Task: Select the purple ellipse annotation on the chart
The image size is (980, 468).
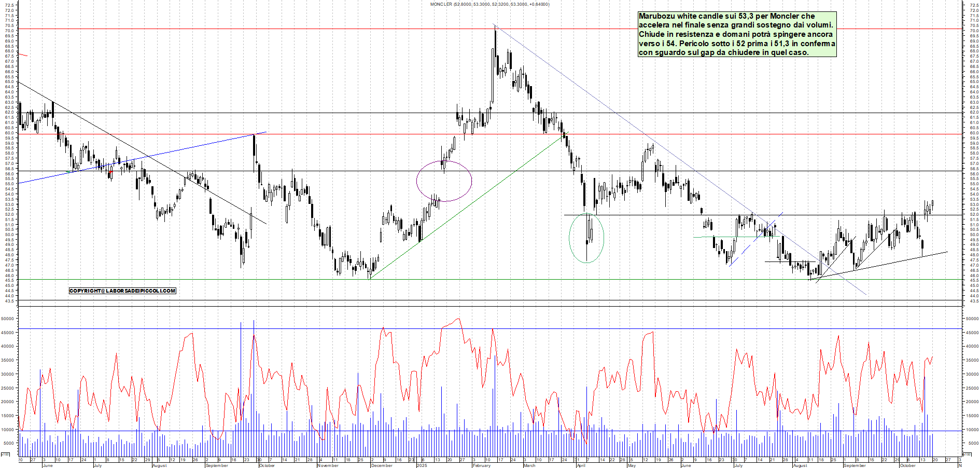Action: 444,181
